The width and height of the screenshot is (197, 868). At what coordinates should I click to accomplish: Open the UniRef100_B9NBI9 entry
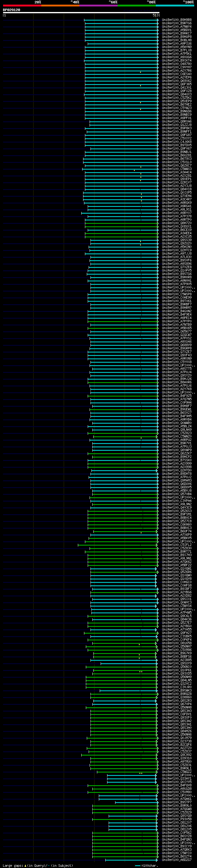(x=177, y=115)
